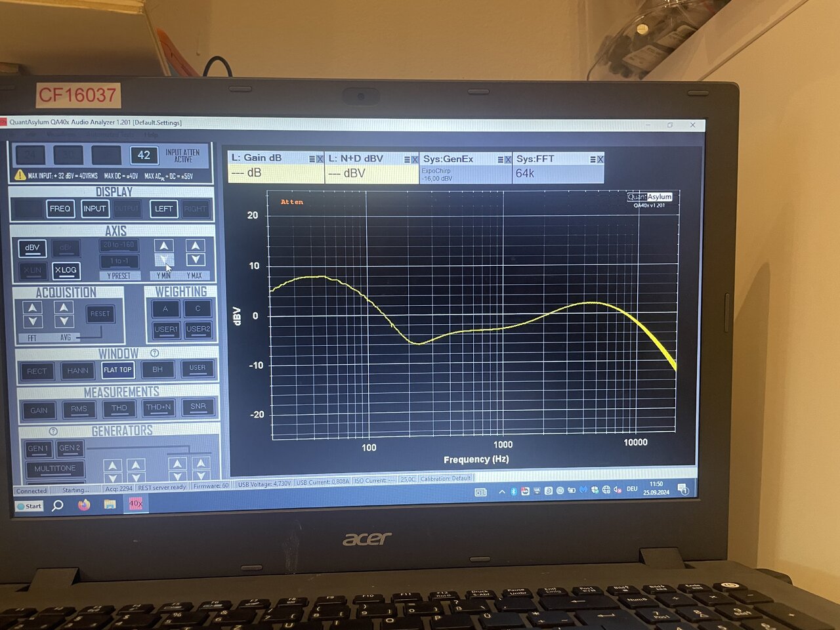Open the QA40x app taskbar icon

tap(136, 503)
